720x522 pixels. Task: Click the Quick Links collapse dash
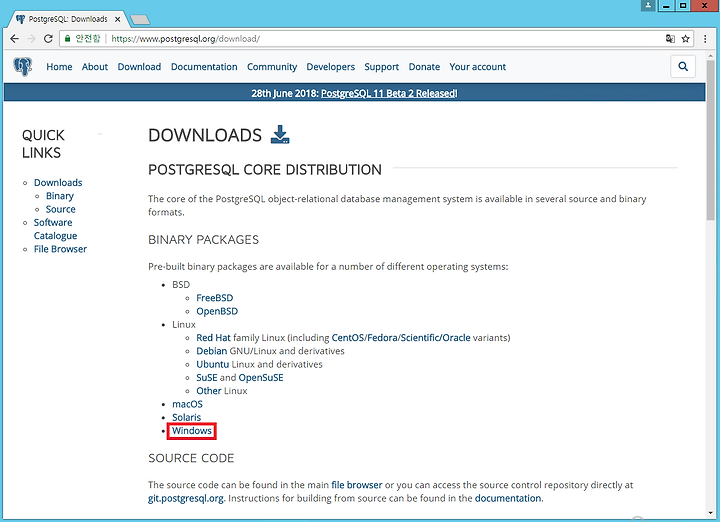click(x=100, y=134)
